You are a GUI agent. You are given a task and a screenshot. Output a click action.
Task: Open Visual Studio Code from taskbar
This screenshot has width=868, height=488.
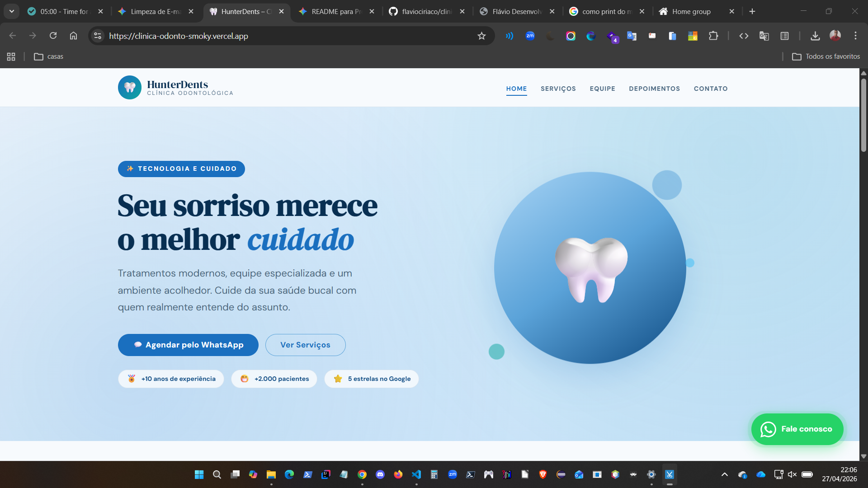[416, 474]
